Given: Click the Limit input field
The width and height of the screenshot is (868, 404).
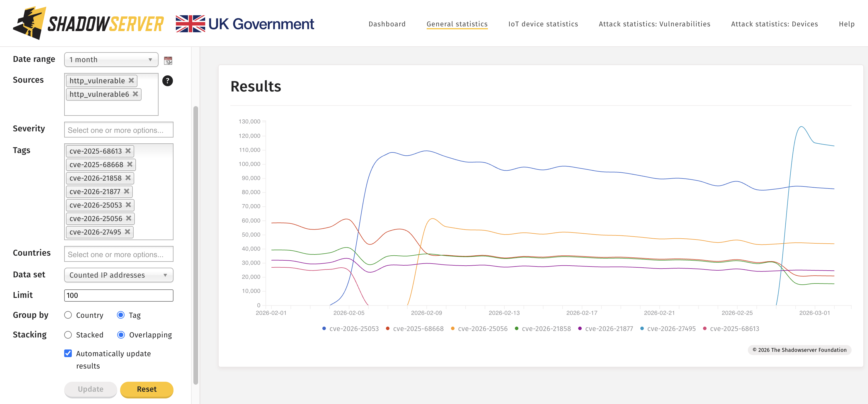Looking at the screenshot, I should [x=118, y=295].
